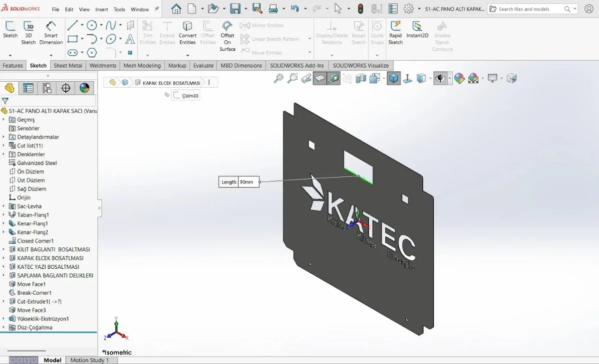
Task: Open the ConfigurationManager panel tab
Action: [47, 88]
